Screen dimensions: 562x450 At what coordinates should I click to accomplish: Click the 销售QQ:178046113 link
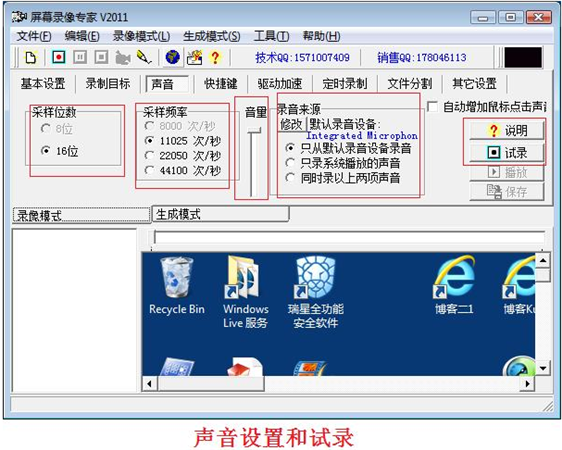click(x=422, y=57)
